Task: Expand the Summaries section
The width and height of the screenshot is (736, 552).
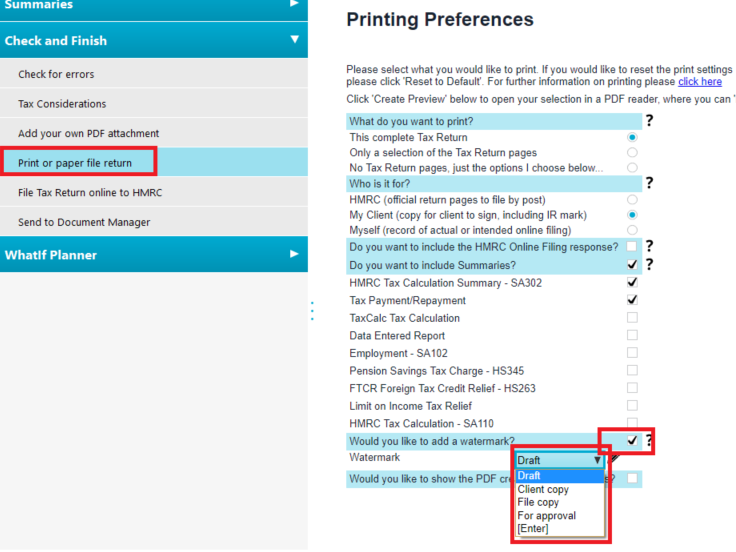Action: (x=294, y=5)
